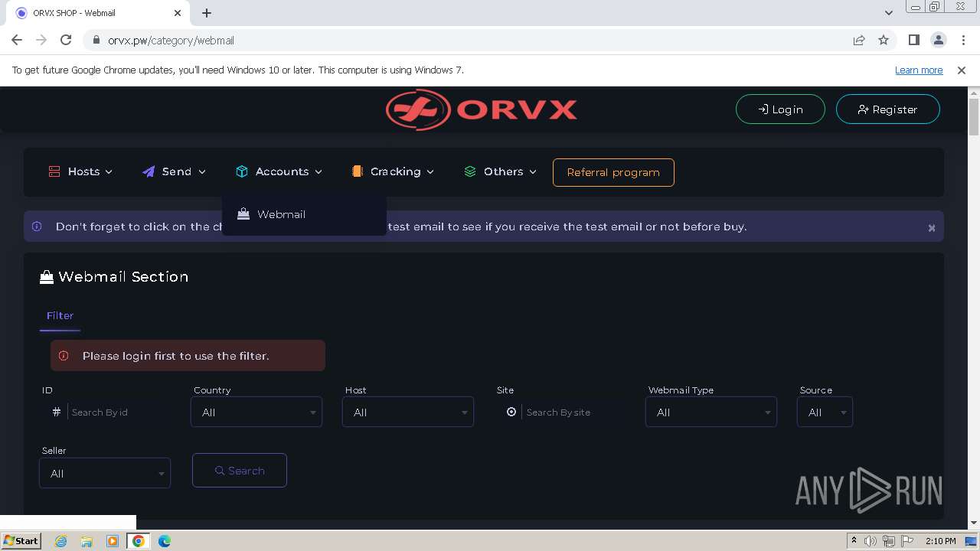Open the Send menu
980x551 pixels.
174,171
